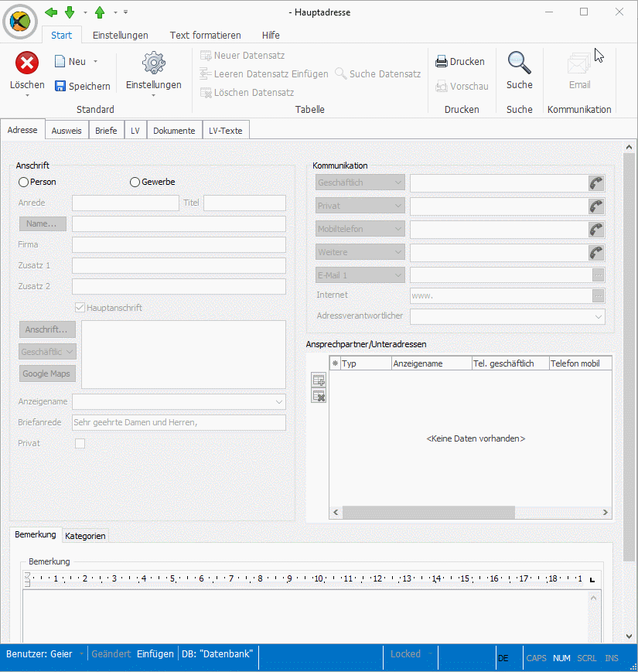
Task: Toggle the Privat checkbox
Action: pyautogui.click(x=80, y=443)
